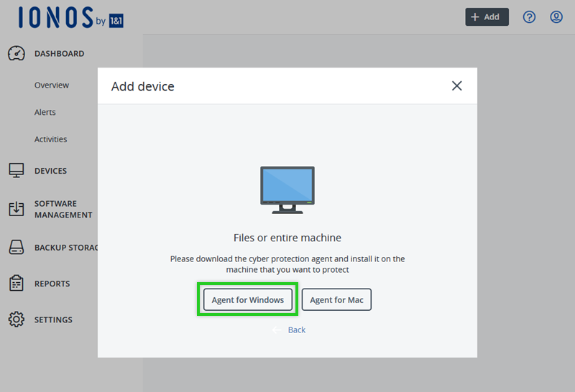Viewport: 575px width, 392px height.
Task: Open the Overview dashboard page
Action: (x=52, y=85)
